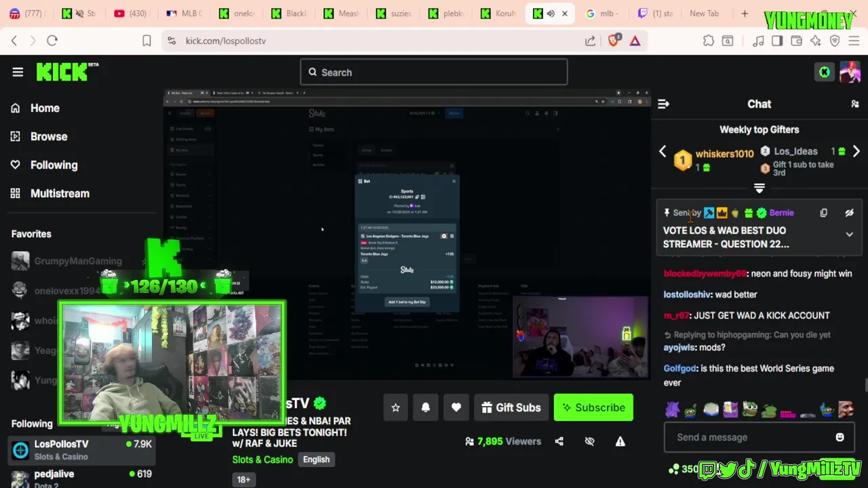
Task: Close the active Kick tab
Action: coord(564,14)
